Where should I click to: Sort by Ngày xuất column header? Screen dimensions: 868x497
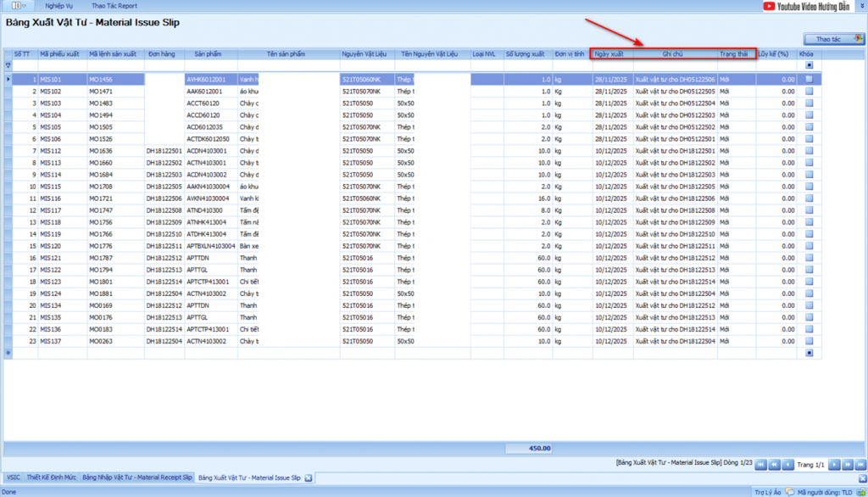(610, 53)
